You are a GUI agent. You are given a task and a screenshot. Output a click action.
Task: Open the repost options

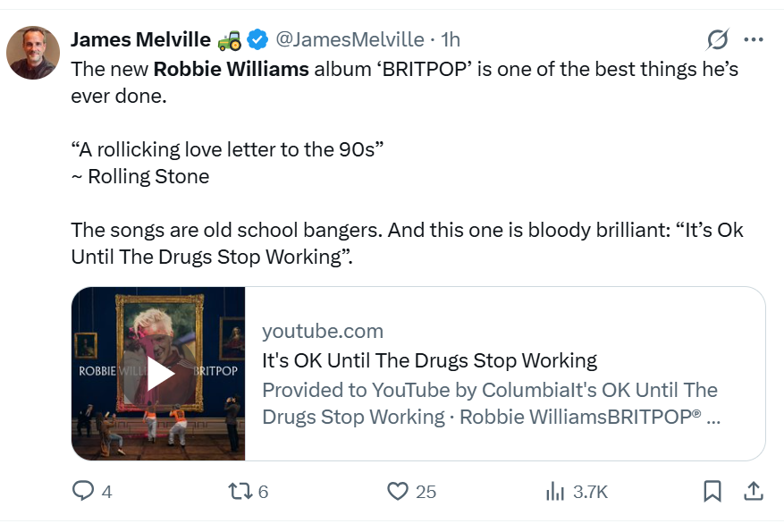point(239,491)
